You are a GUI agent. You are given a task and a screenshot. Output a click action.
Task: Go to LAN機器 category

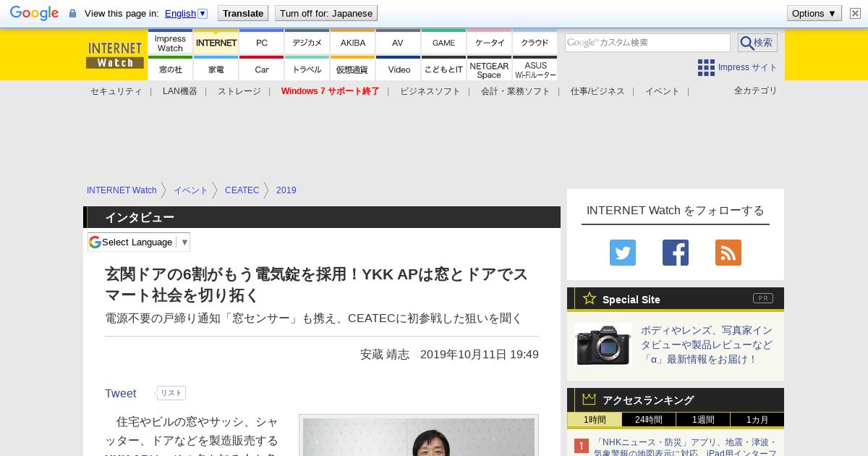[x=179, y=91]
